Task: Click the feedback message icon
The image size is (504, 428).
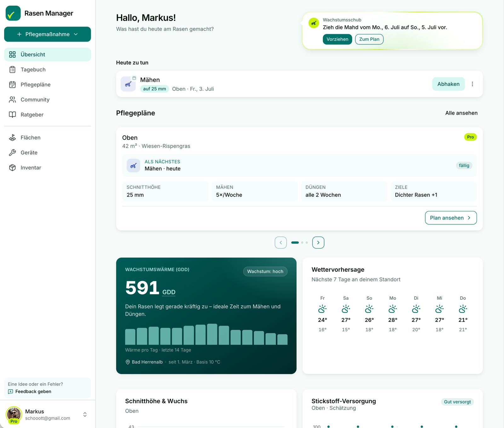Action: pos(10,391)
